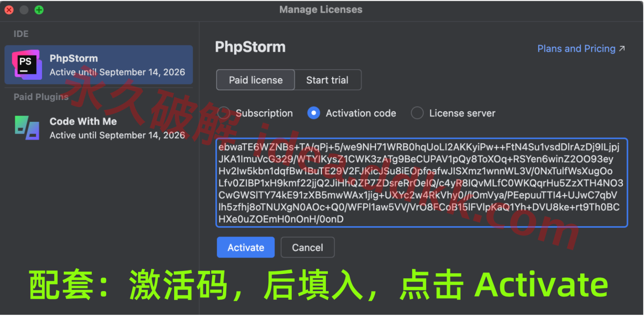The height and width of the screenshot is (316, 644).
Task: Click the "IDE" section header
Action: click(x=21, y=34)
